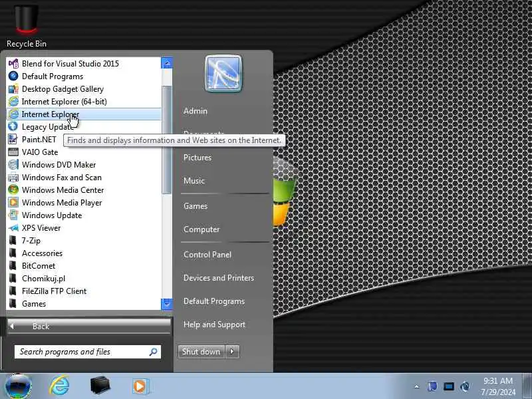Open the media player taskbar icon

pyautogui.click(x=140, y=386)
